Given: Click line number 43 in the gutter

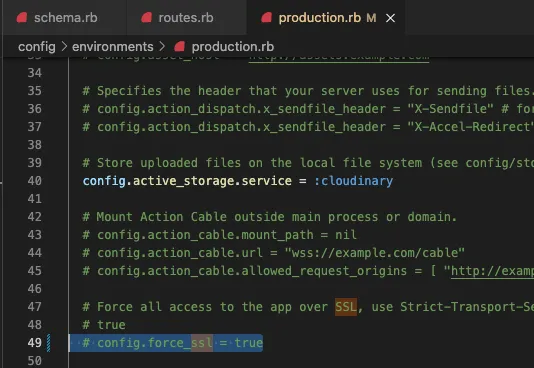Looking at the screenshot, I should tap(34, 235).
